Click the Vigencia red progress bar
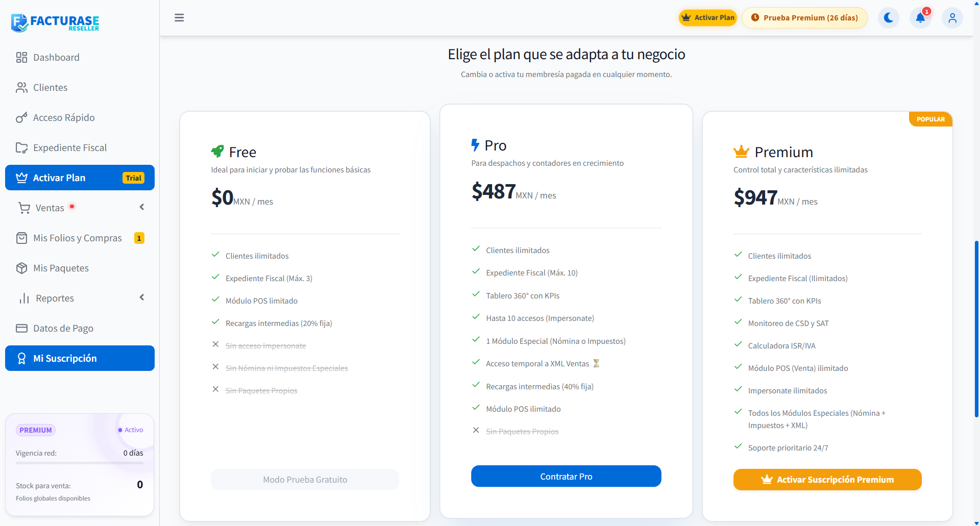 coord(80,463)
